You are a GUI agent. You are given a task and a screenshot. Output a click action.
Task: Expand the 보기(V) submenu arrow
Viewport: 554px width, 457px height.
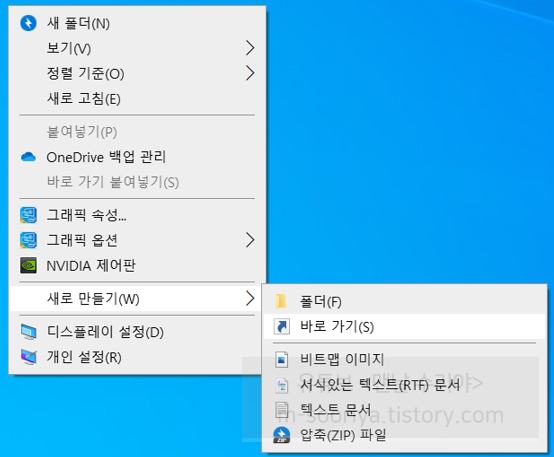[250, 48]
